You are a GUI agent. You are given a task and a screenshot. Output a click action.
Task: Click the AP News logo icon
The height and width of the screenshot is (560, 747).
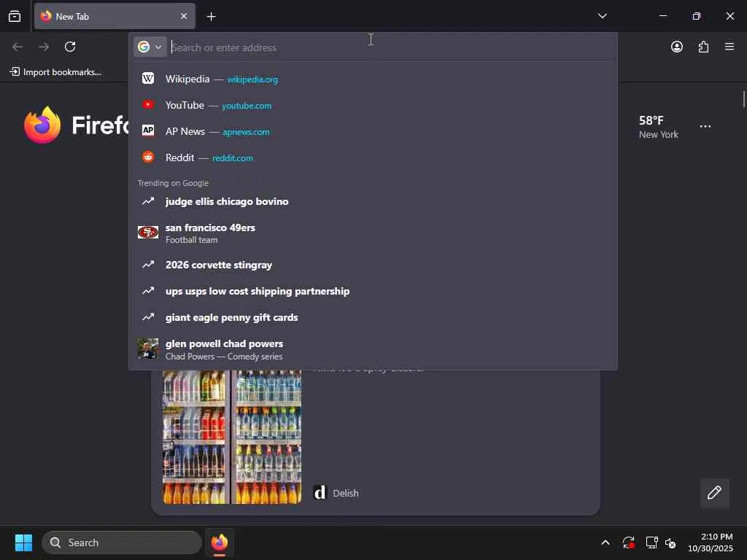[148, 131]
